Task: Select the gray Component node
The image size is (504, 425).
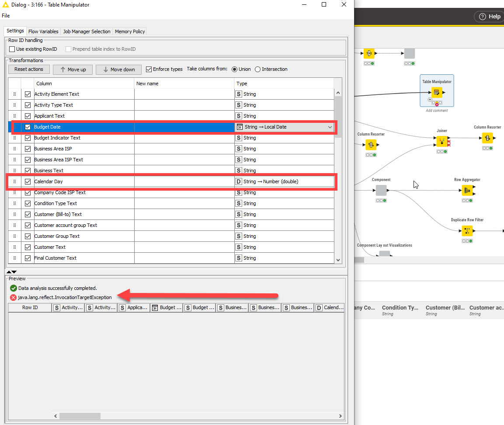Action: (x=381, y=190)
